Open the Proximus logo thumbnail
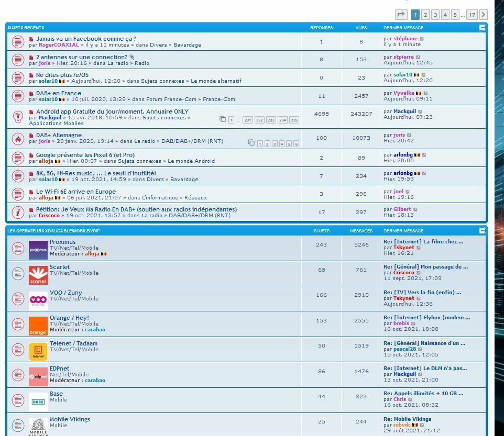Screen dimensions: 504x436 click(x=38, y=250)
